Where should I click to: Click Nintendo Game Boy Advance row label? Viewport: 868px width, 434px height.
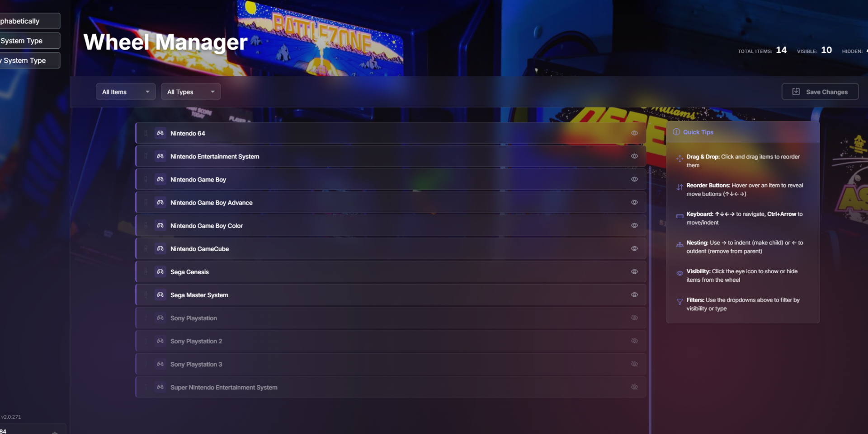pyautogui.click(x=212, y=202)
